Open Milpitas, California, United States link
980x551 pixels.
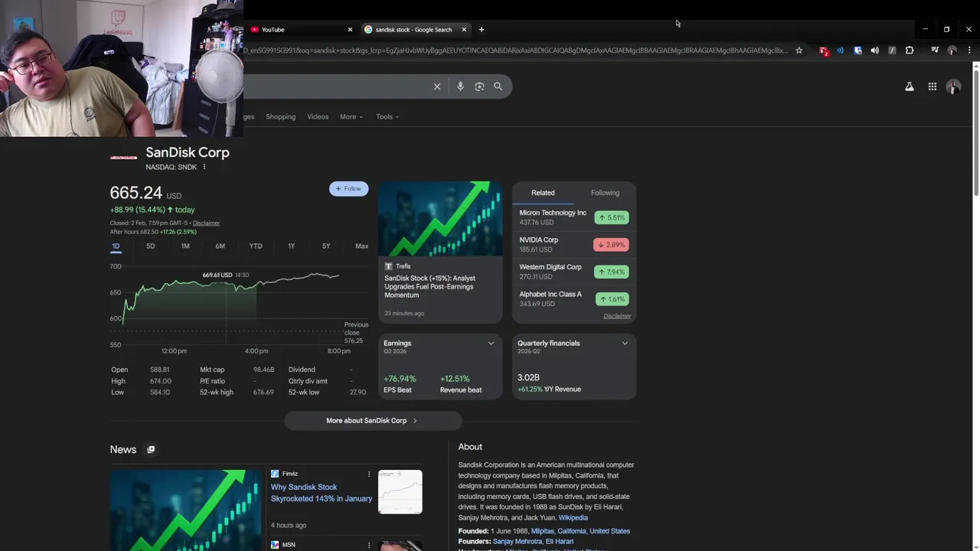(580, 531)
